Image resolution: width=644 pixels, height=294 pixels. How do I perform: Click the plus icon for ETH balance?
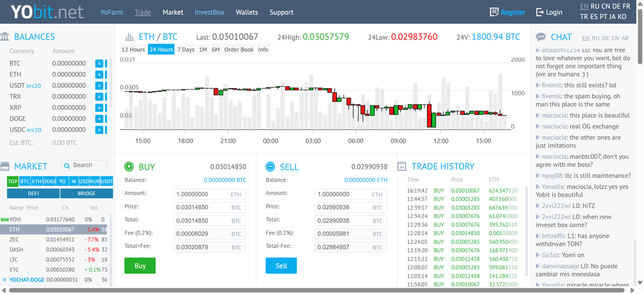[x=99, y=75]
